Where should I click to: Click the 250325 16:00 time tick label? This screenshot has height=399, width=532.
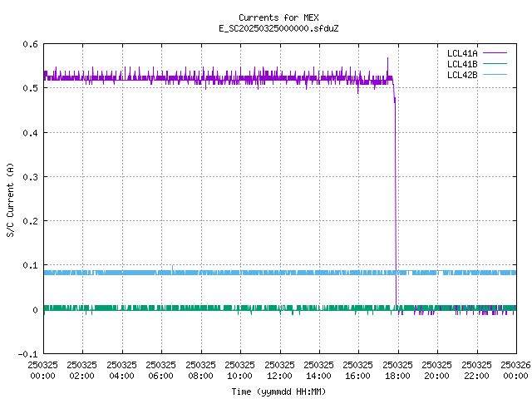click(x=357, y=370)
